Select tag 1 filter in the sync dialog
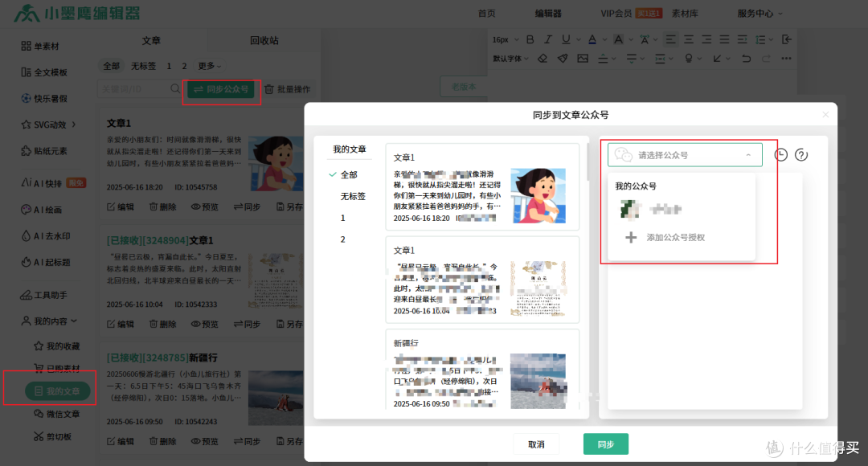Image resolution: width=868 pixels, height=466 pixels. pos(342,218)
